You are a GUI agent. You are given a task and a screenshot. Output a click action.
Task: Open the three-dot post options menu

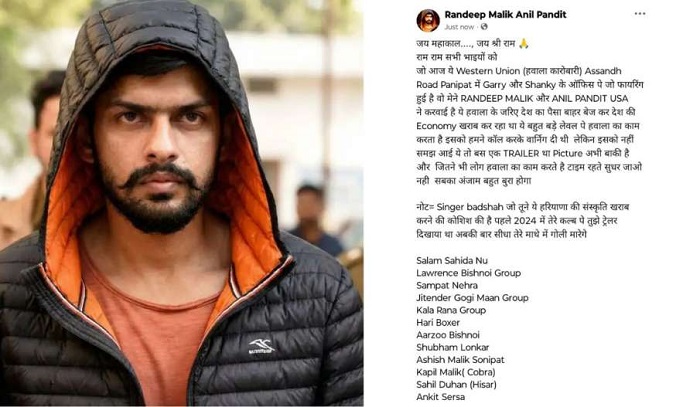[x=640, y=14]
